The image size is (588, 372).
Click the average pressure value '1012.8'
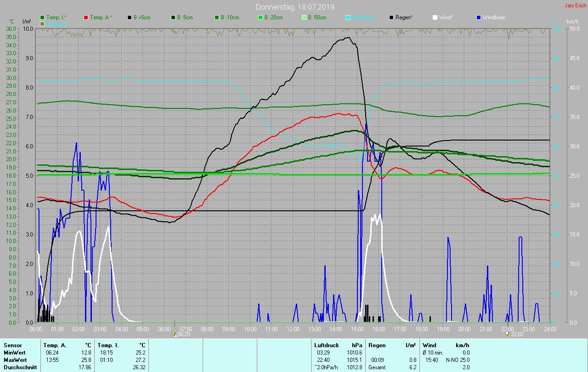(355, 367)
